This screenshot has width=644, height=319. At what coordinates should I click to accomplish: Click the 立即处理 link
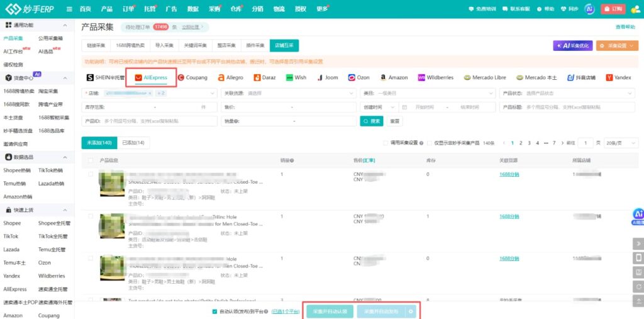tap(191, 27)
